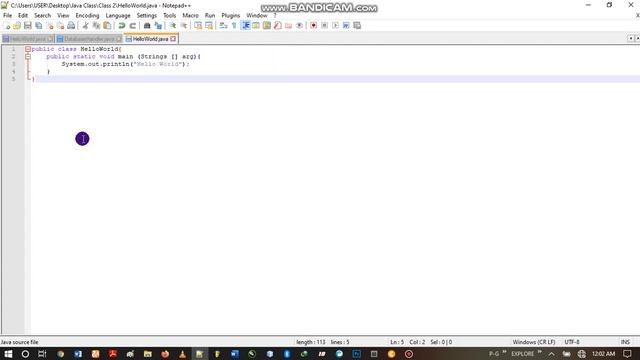Screen dimensions: 640x360
Task: Redo the edit via the toolbar
Action: pos(133,26)
